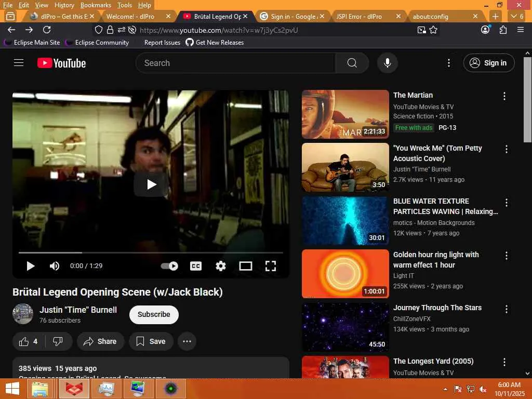Open more actions ellipsis below video

click(187, 341)
